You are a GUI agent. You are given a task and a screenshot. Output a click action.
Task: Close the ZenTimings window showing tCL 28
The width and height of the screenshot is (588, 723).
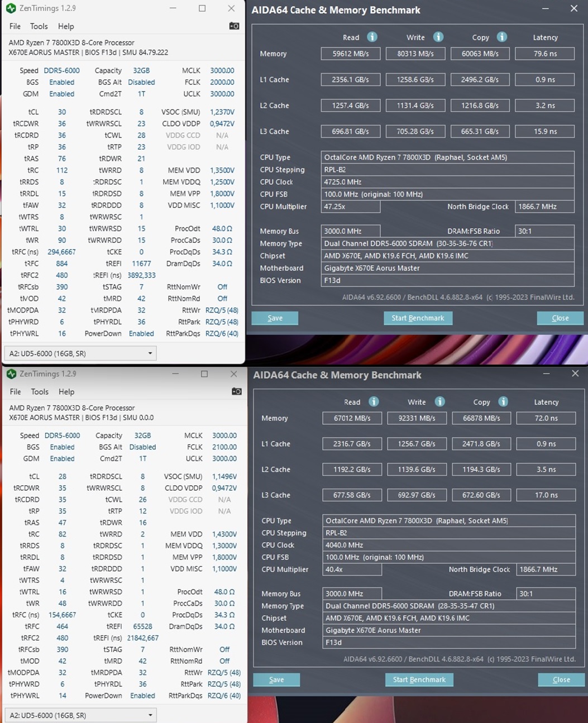click(x=233, y=374)
